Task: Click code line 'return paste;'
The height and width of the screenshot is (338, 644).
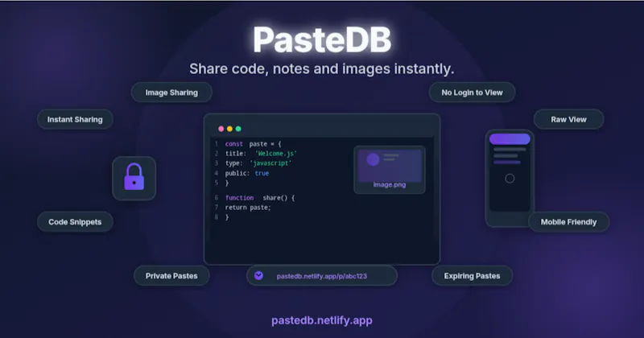Action: (248, 208)
